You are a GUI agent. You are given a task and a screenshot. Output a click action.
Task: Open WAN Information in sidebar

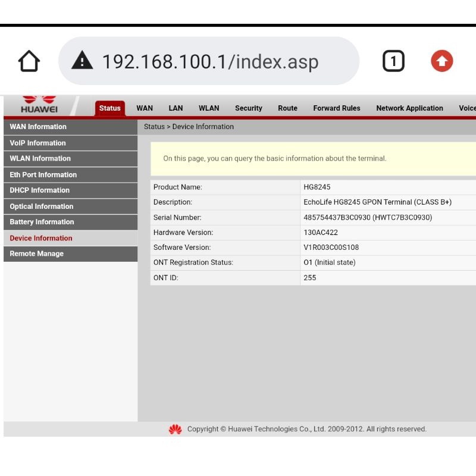(x=38, y=127)
